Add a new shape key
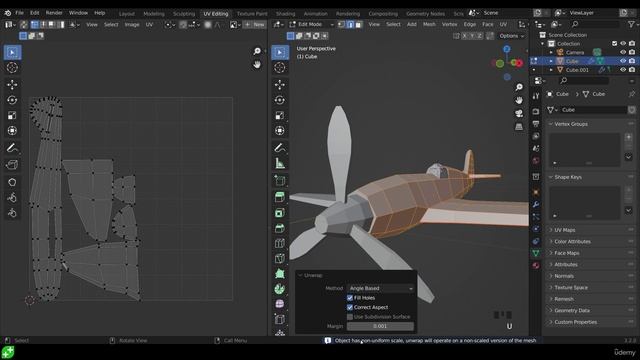 [x=628, y=190]
